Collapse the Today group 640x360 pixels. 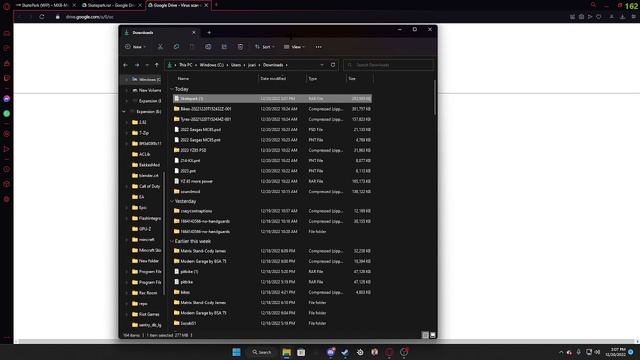[172, 89]
